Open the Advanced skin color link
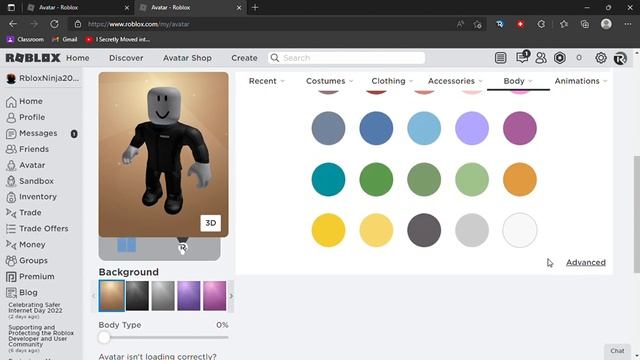 [586, 262]
